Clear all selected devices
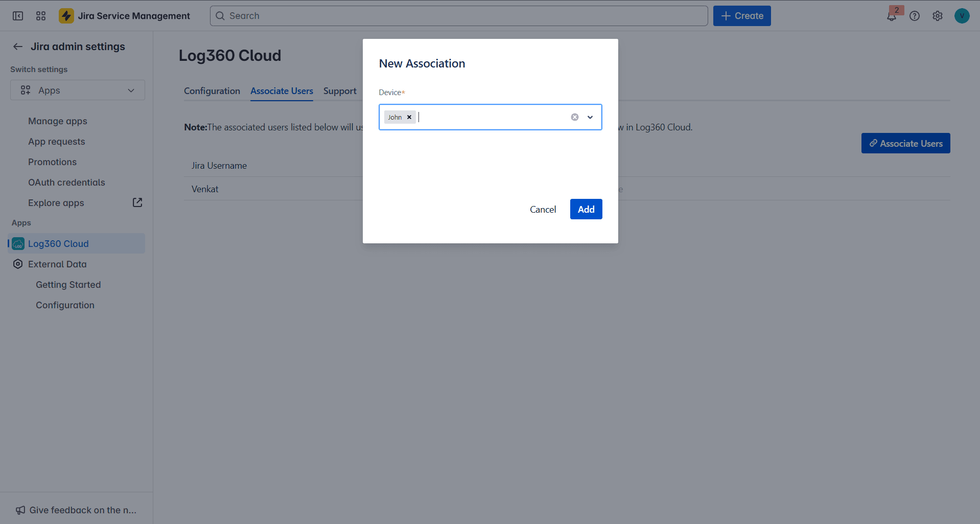This screenshot has width=980, height=524. pos(575,117)
